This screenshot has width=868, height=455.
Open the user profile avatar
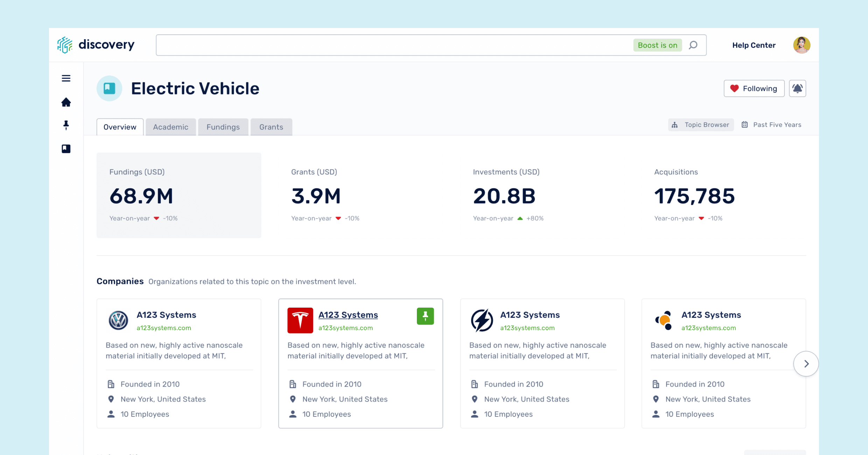tap(801, 45)
